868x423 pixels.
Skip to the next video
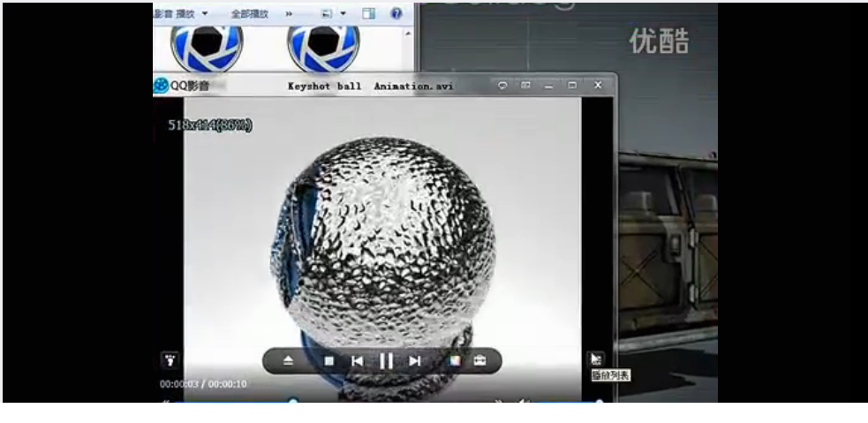tap(415, 361)
